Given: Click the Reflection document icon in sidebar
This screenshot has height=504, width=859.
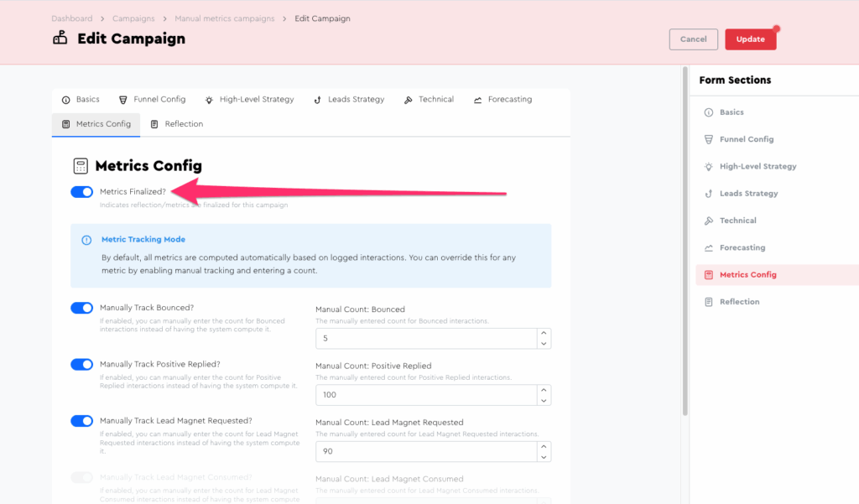Looking at the screenshot, I should [709, 302].
